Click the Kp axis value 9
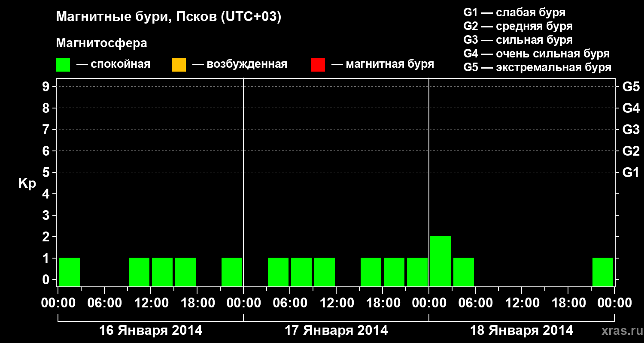This screenshot has height=343, width=644. coord(47,87)
